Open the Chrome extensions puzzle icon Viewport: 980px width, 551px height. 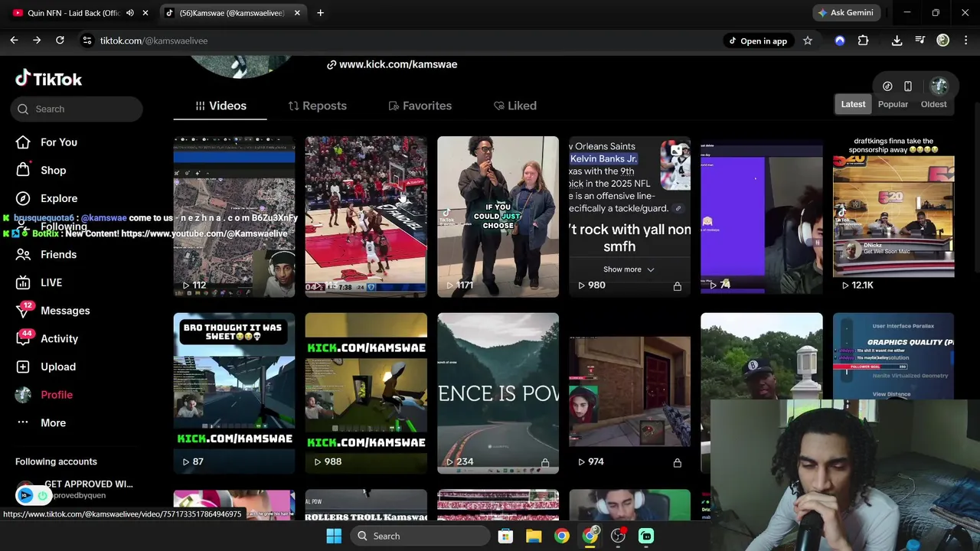tap(863, 41)
